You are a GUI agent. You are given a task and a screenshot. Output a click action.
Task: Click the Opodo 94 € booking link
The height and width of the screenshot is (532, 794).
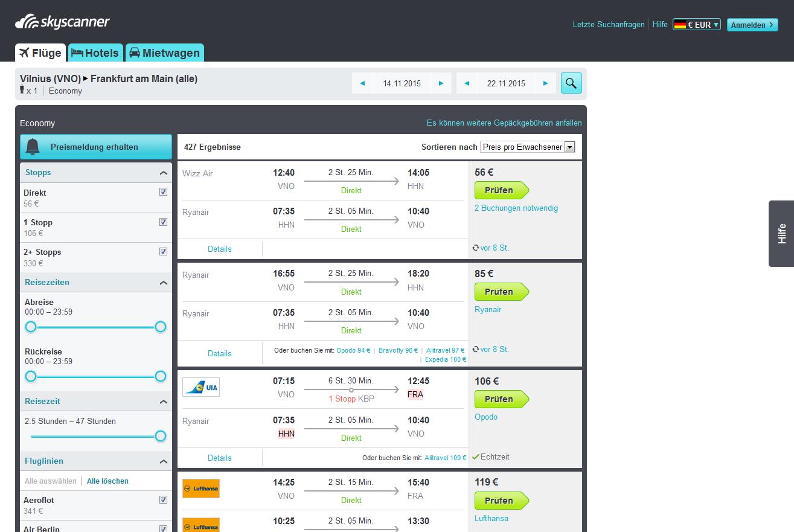coord(353,350)
